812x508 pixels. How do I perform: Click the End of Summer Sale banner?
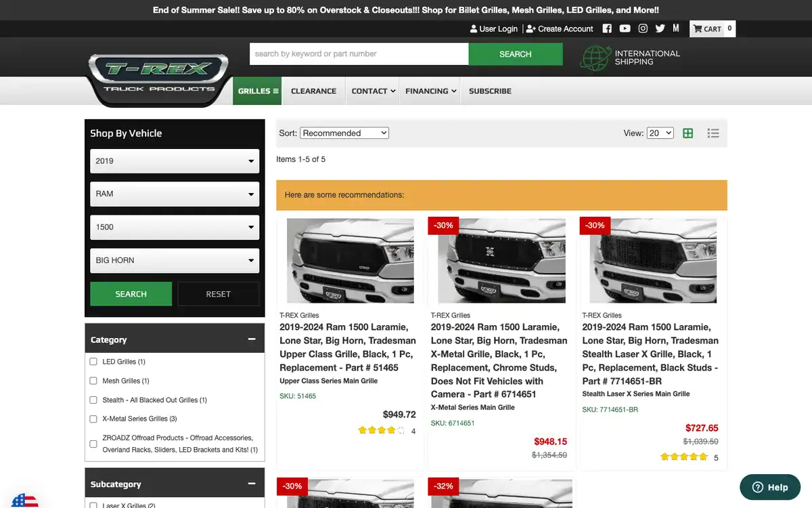pos(406,10)
